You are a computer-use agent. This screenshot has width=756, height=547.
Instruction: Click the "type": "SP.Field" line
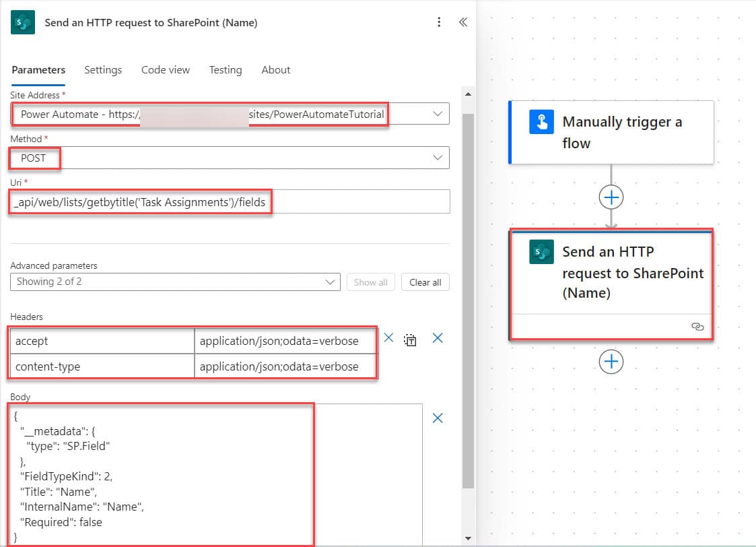click(67, 446)
